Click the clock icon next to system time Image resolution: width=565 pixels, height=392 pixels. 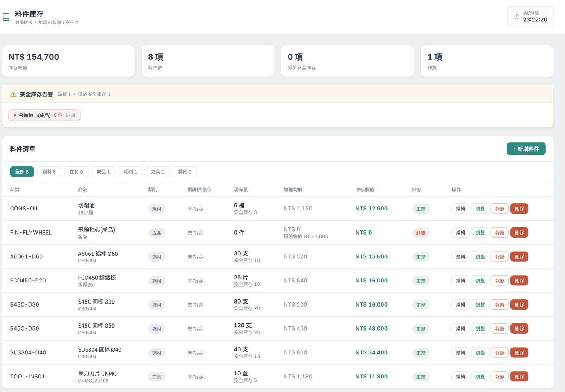[x=517, y=17]
